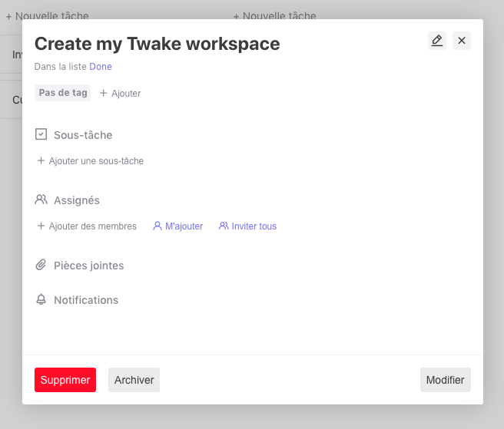Click the Modifier button
This screenshot has height=429, width=504.
click(x=445, y=380)
